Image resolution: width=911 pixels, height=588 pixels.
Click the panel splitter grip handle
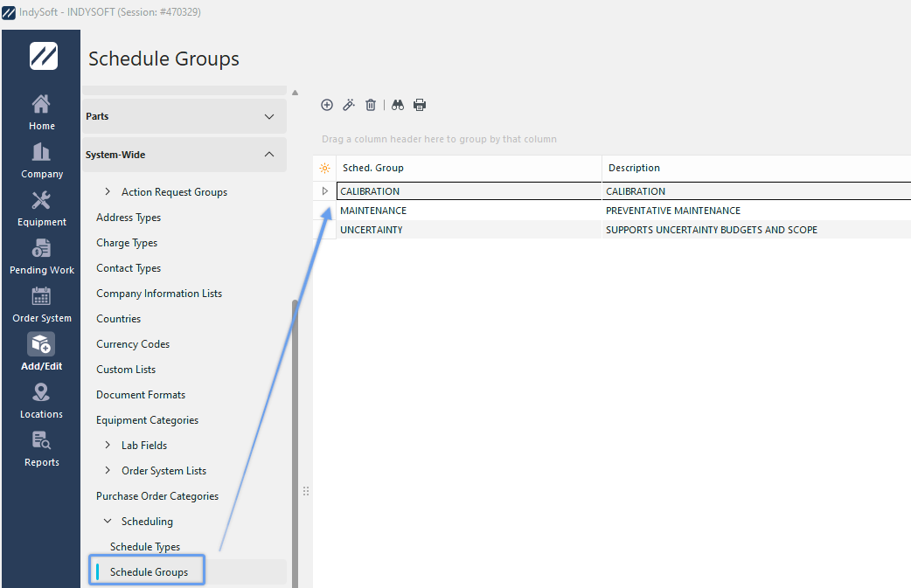tap(306, 491)
